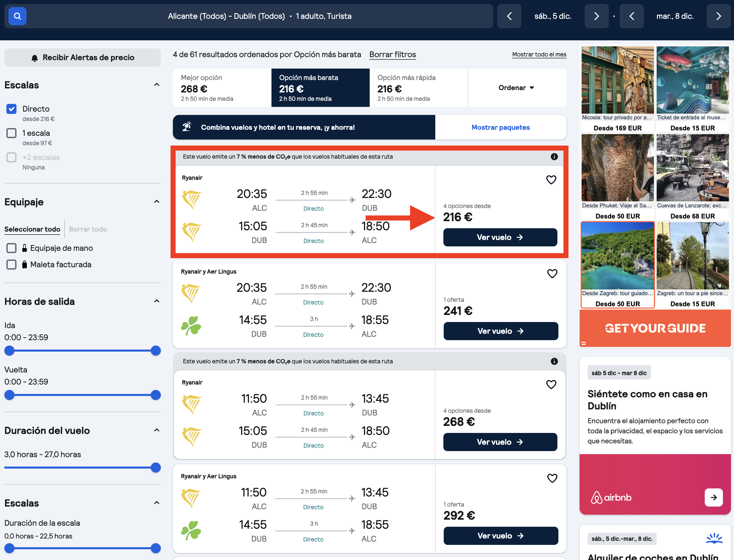Select the Opción más rápida tab
This screenshot has height=560, width=734.
pos(418,88)
